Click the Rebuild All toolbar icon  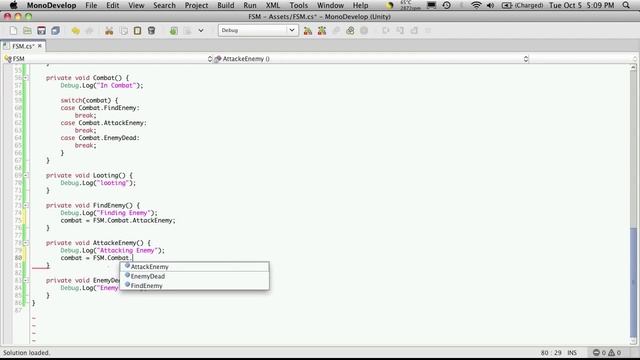click(x=322, y=31)
